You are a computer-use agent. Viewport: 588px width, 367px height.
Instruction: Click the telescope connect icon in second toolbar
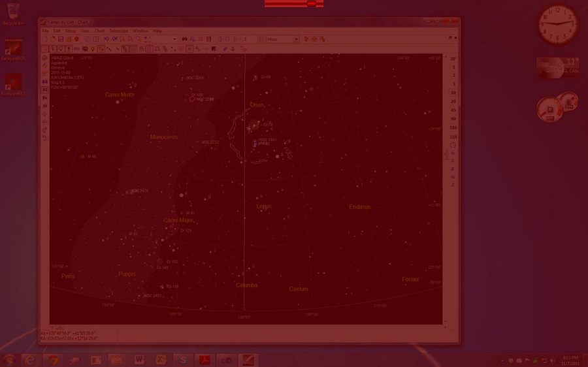[225, 49]
